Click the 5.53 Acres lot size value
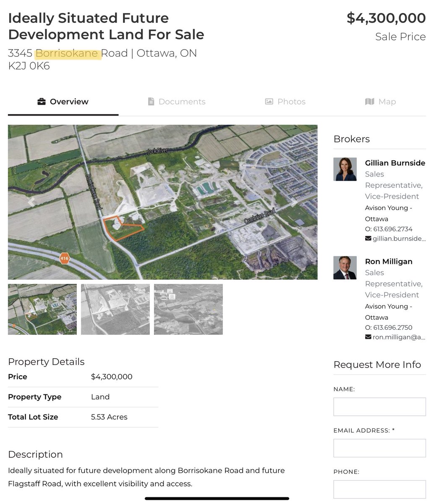The image size is (434, 504). [x=109, y=417]
